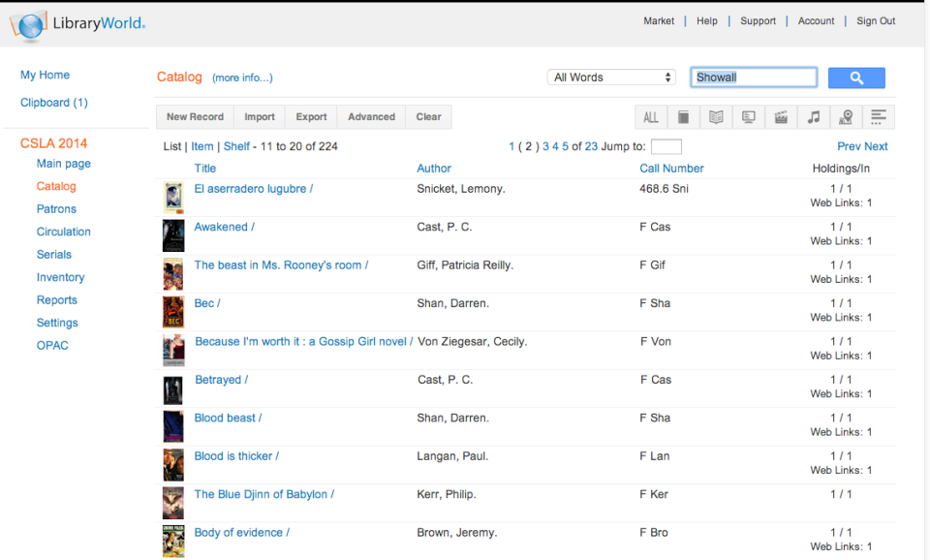Open the more formats icon with ellipsis

pos(879,116)
